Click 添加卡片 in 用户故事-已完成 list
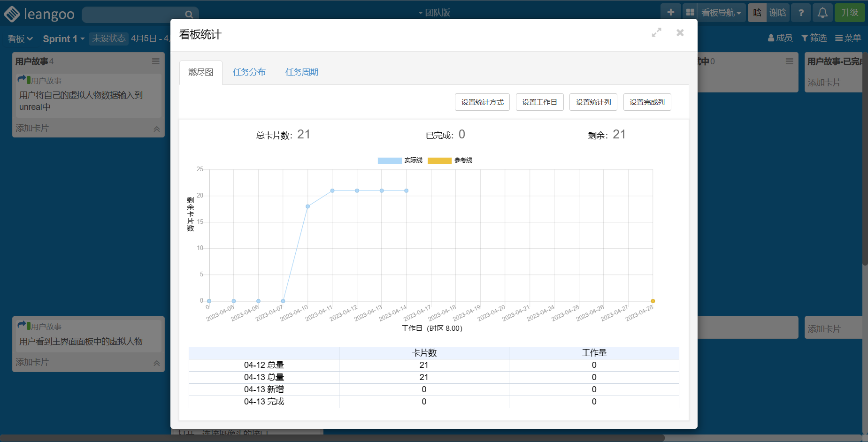 tap(824, 83)
